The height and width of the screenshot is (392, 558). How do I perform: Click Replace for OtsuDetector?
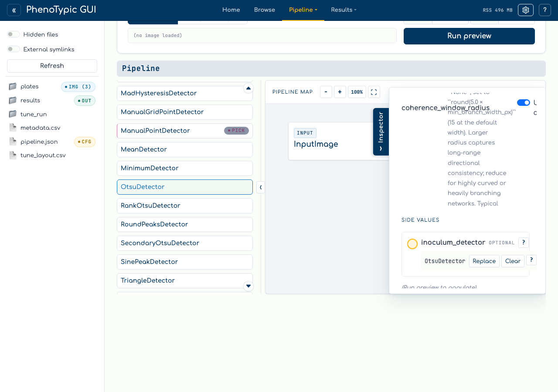484,261
